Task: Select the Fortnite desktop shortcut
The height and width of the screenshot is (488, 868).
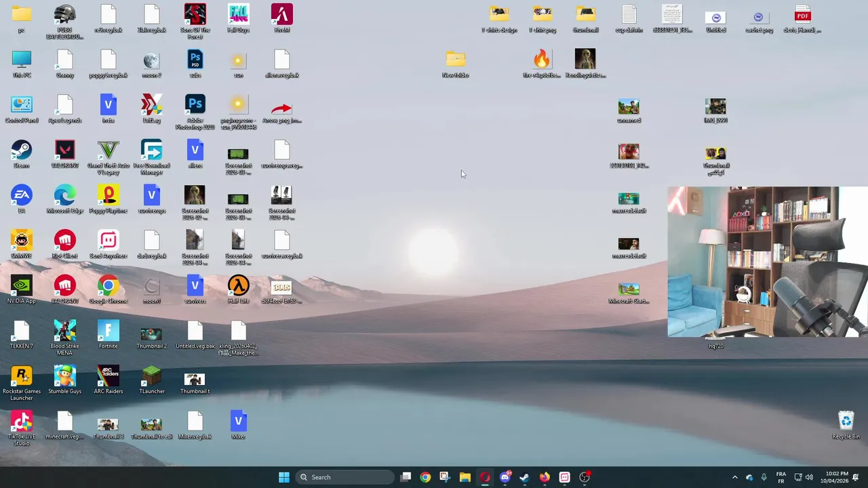Action: (x=108, y=335)
